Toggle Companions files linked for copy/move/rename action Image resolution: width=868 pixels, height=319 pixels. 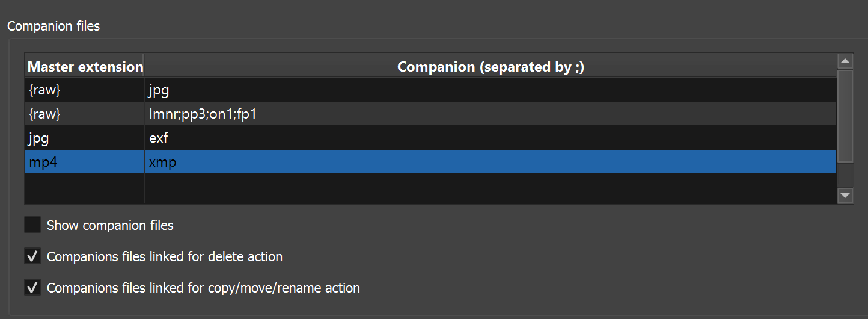pyautogui.click(x=32, y=288)
